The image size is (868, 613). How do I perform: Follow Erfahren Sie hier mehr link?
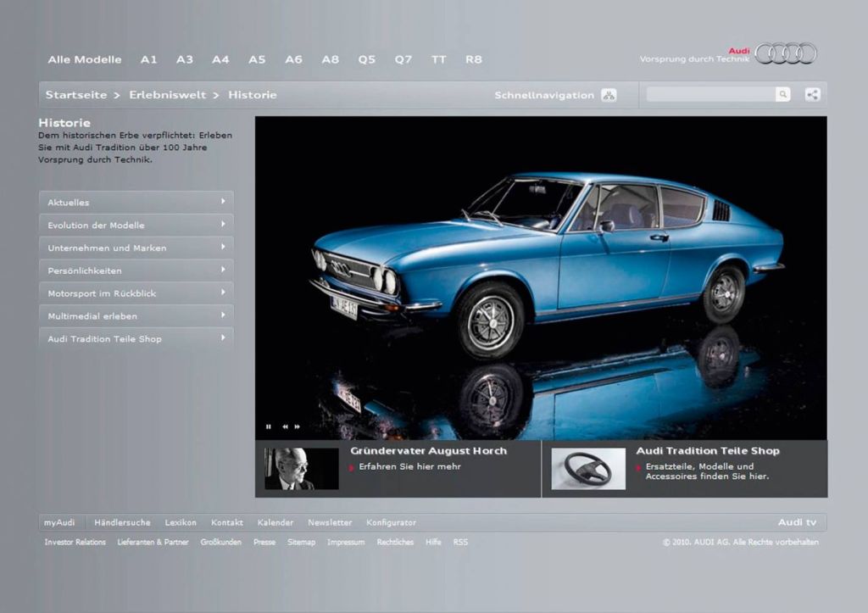[409, 467]
